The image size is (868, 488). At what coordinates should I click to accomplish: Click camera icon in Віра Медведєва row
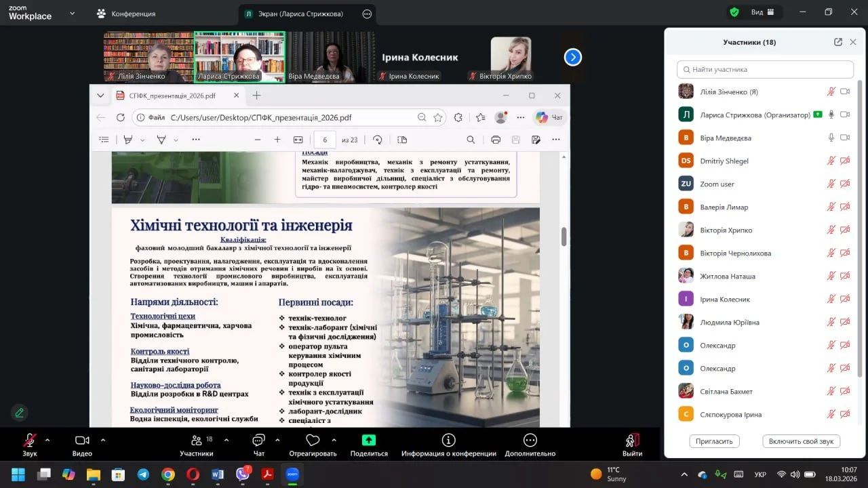[x=845, y=138]
